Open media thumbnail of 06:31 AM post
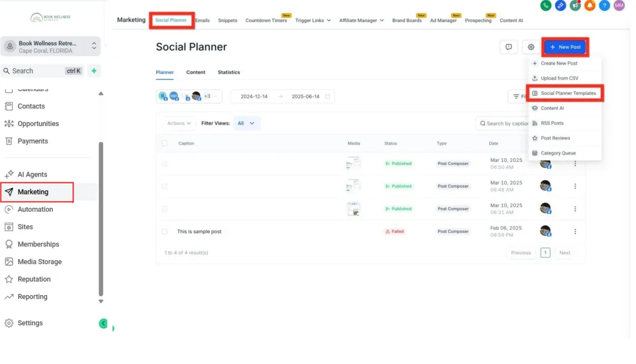636x364 pixels. click(x=354, y=209)
